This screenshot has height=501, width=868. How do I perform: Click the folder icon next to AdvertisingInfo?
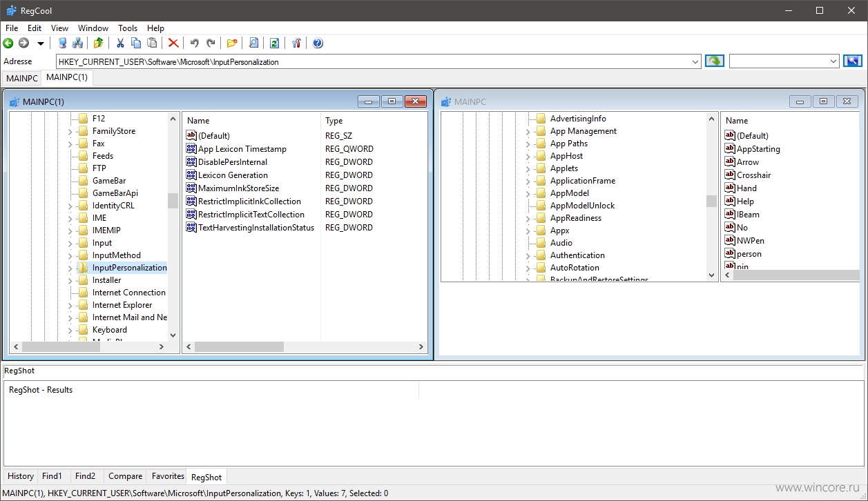[541, 119]
